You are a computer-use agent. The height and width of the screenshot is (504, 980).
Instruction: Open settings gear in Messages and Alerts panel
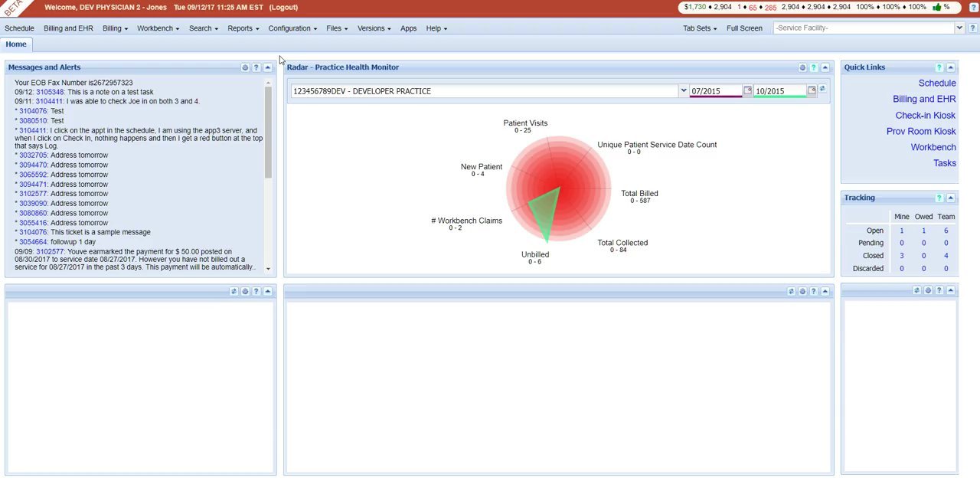pos(245,67)
